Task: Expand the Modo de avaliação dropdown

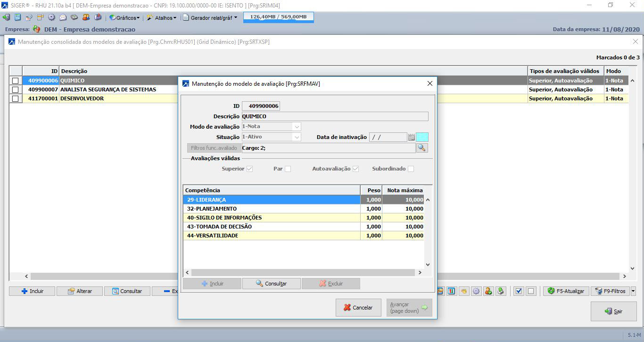Action: (296, 126)
